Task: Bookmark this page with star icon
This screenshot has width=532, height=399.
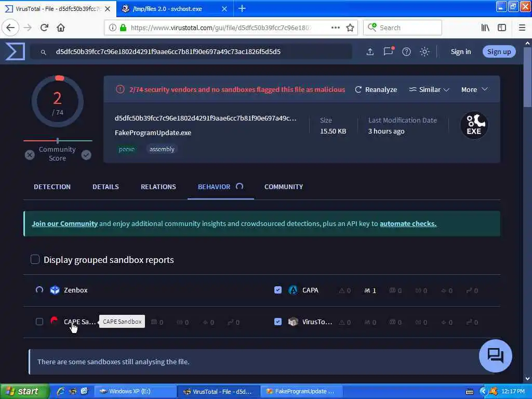Action: coord(350,28)
